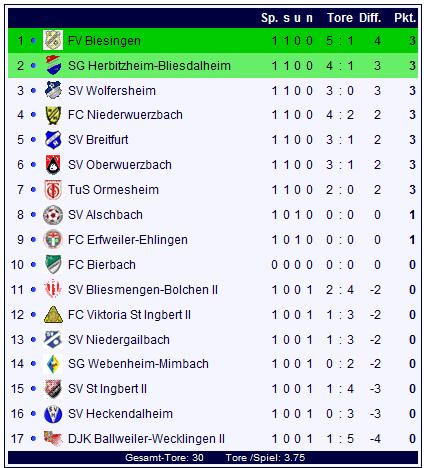Click the blue dot beside rank 14
This screenshot has height=468, width=424.
[x=33, y=364]
